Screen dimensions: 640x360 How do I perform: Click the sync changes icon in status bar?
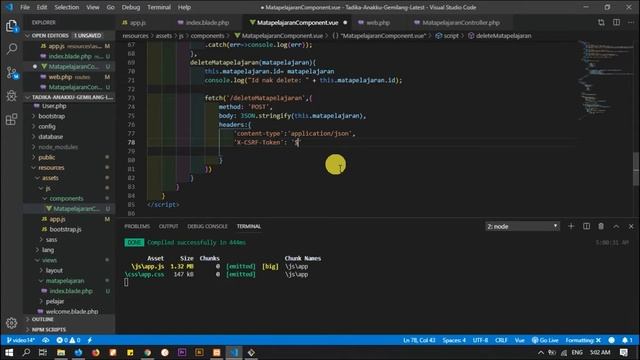pos(46,340)
